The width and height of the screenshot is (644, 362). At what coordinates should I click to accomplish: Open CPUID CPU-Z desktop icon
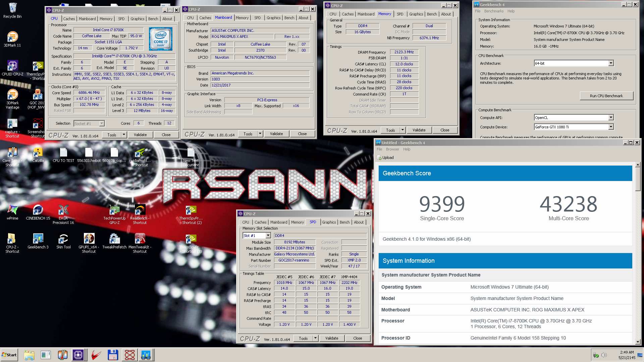tap(12, 68)
